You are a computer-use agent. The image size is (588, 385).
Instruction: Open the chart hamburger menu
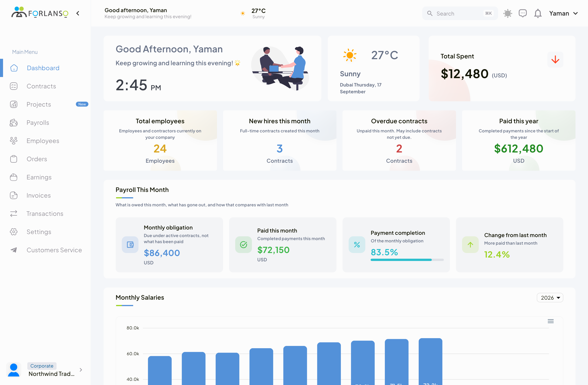pyautogui.click(x=551, y=321)
